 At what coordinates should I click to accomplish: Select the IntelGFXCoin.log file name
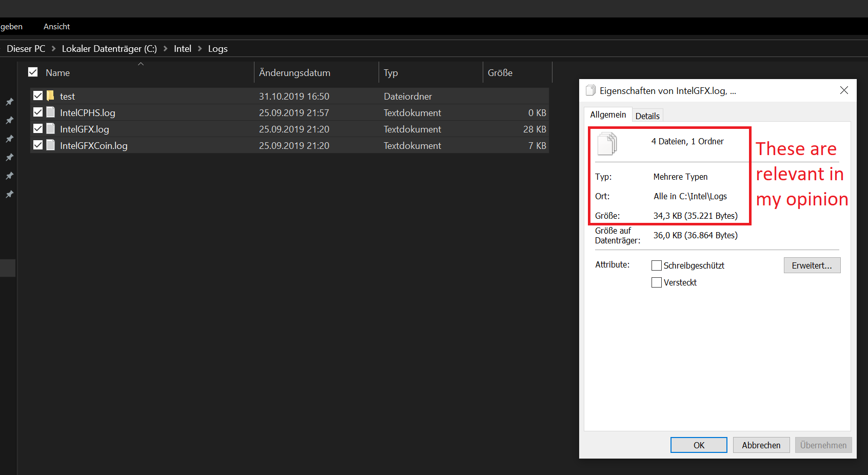(x=93, y=145)
